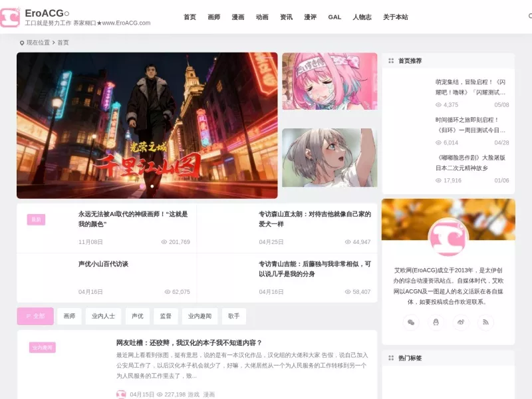
Task: Click the 漫画 tag under the article
Action: (209, 394)
